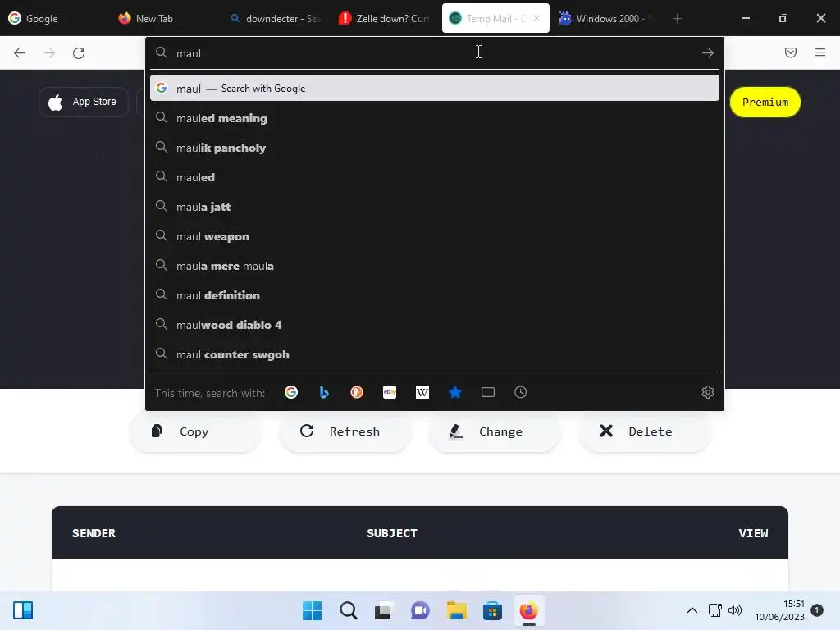Open Widgets panel in taskbar

tap(23, 610)
